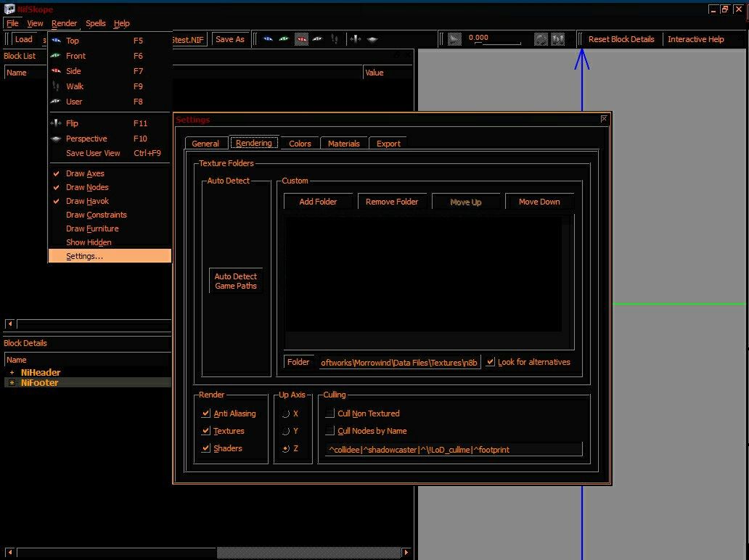Click the Load toolbar button
Viewport: 749px width, 560px height.
[23, 39]
